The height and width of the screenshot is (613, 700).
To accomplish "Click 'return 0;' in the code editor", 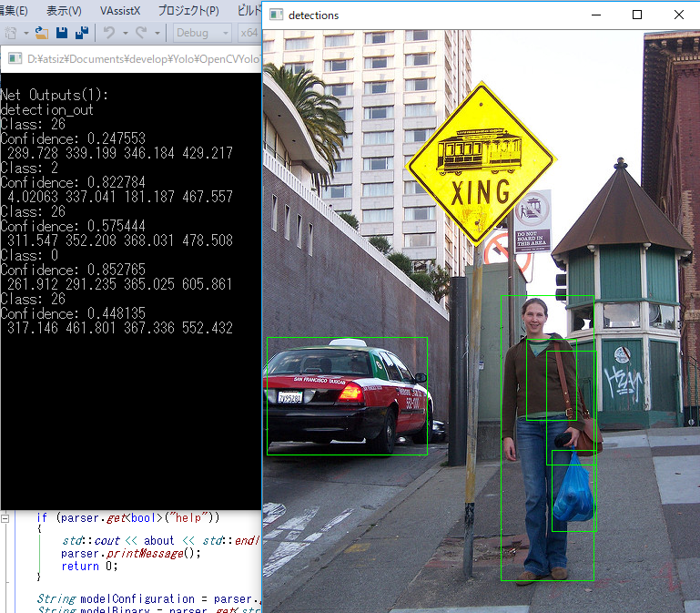I will point(89,566).
